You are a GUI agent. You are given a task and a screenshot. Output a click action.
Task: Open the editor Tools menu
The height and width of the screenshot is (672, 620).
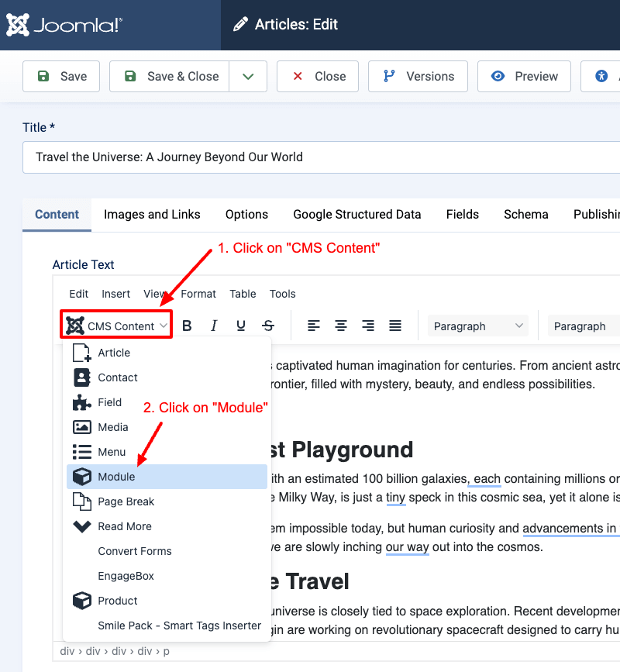pos(282,294)
